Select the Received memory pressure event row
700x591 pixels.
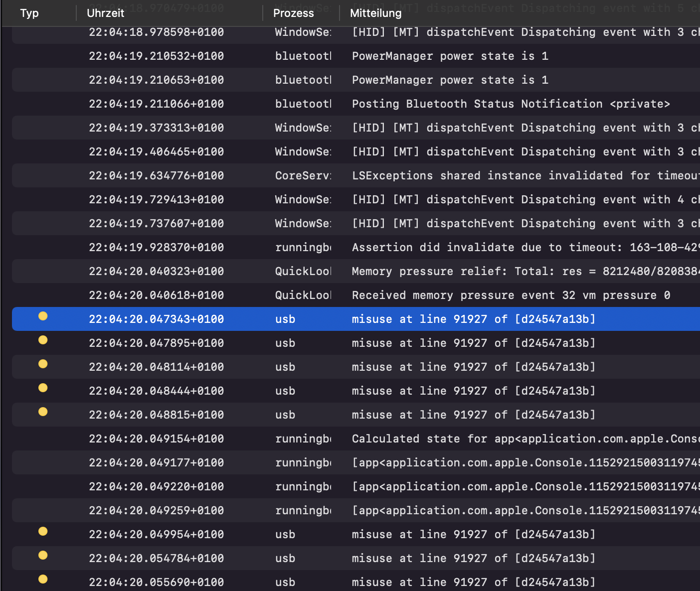click(x=511, y=295)
